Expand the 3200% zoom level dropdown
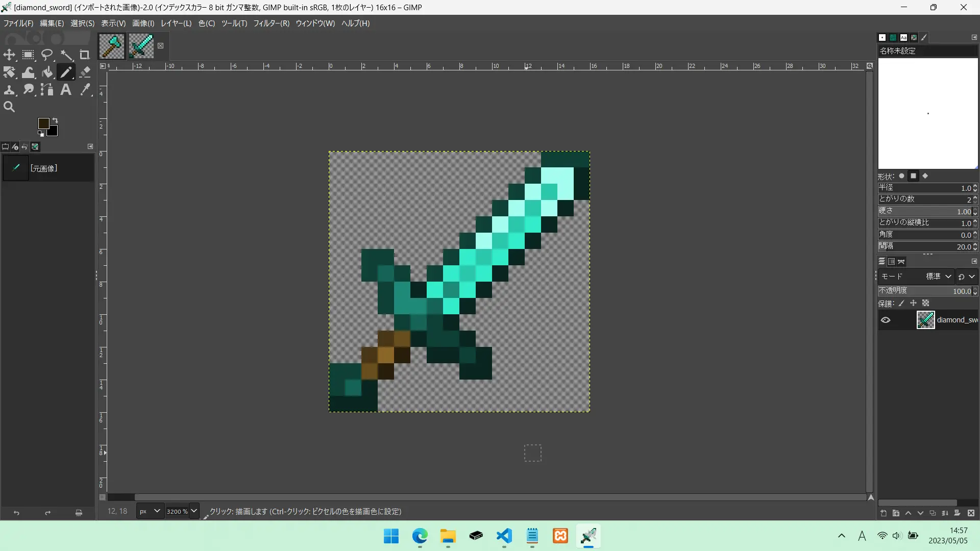This screenshot has width=980, height=551. click(194, 511)
